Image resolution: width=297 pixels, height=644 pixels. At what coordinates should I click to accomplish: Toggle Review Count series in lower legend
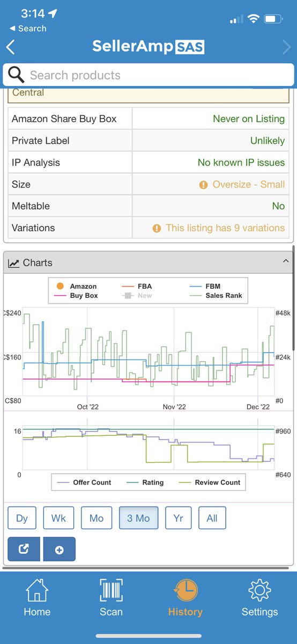tap(210, 482)
